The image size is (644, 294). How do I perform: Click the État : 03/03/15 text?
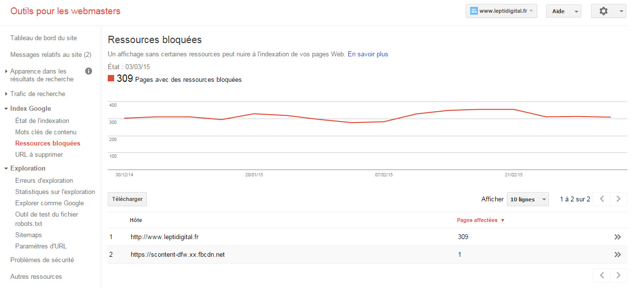129,67
